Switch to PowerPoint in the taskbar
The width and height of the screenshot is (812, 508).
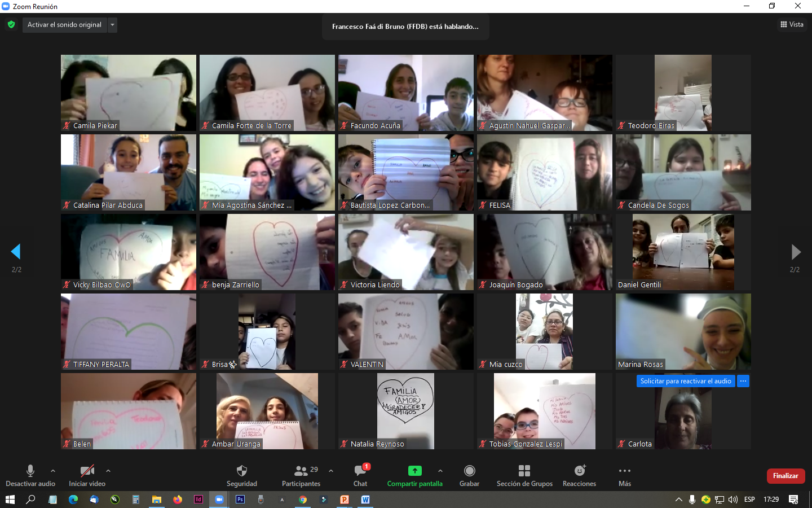pyautogui.click(x=345, y=500)
